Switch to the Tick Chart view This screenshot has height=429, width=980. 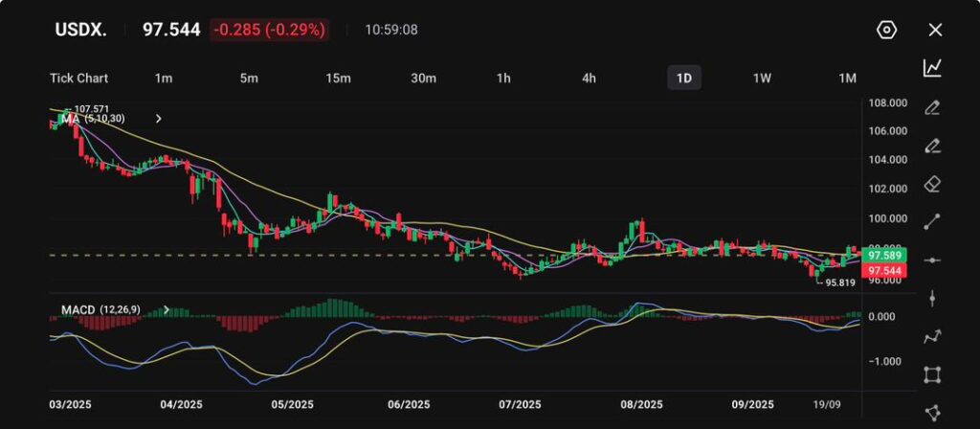pos(78,79)
